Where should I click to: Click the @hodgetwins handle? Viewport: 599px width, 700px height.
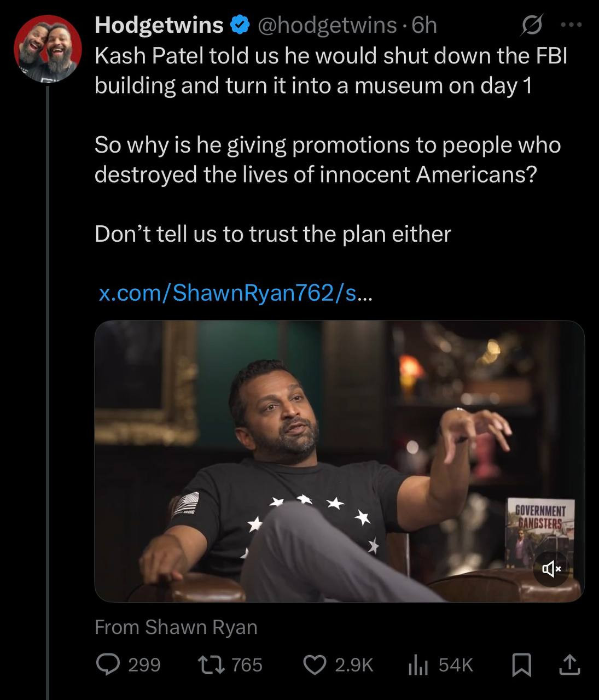tap(327, 25)
